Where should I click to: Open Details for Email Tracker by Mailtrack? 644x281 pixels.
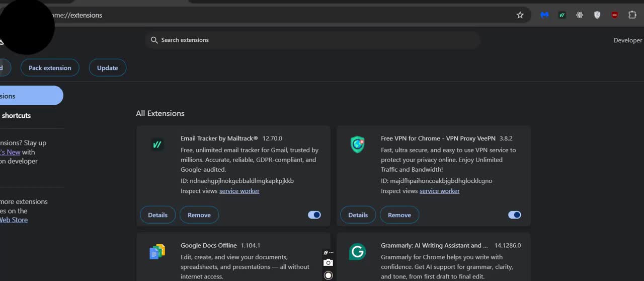[x=157, y=215]
